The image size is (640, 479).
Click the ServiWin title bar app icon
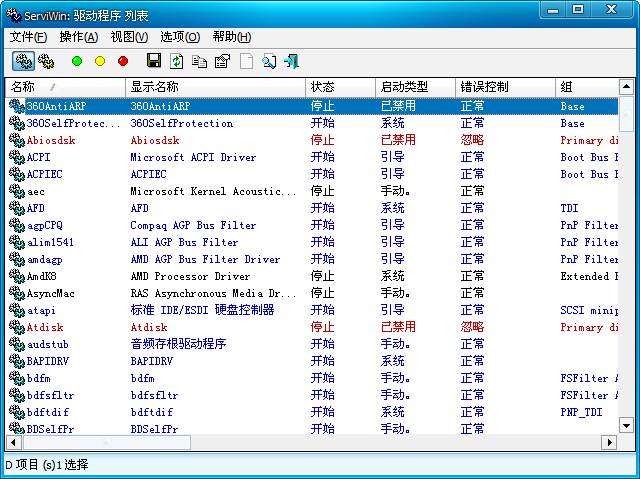click(14, 15)
